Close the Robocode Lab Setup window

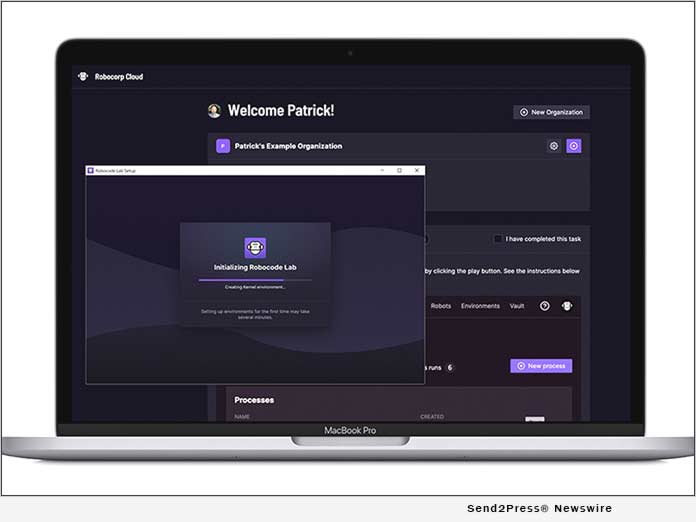417,170
